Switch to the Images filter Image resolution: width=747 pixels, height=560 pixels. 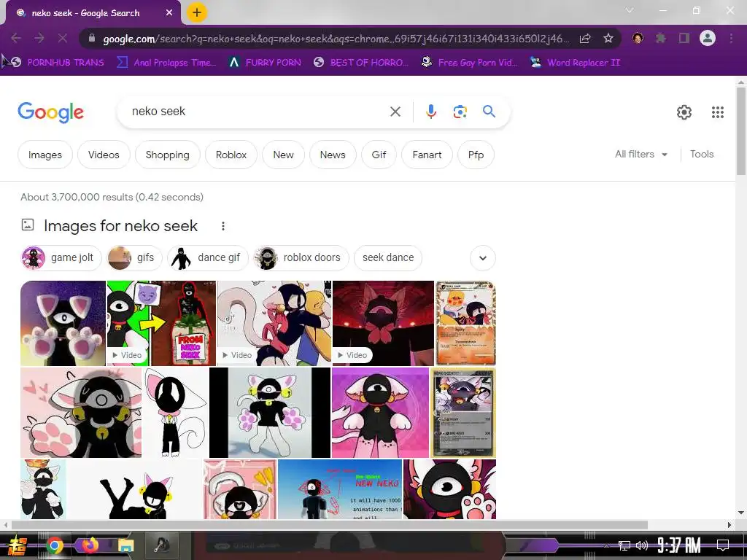[x=44, y=155]
